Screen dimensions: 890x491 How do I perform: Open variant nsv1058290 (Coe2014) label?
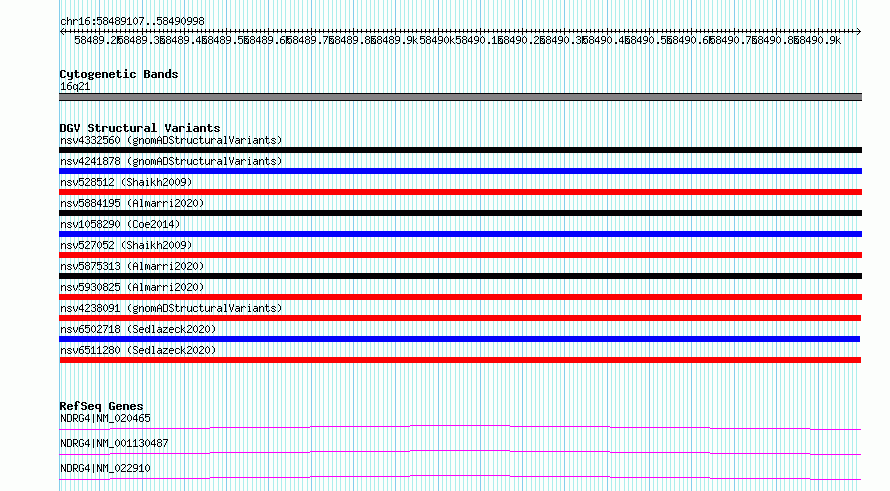click(x=120, y=224)
